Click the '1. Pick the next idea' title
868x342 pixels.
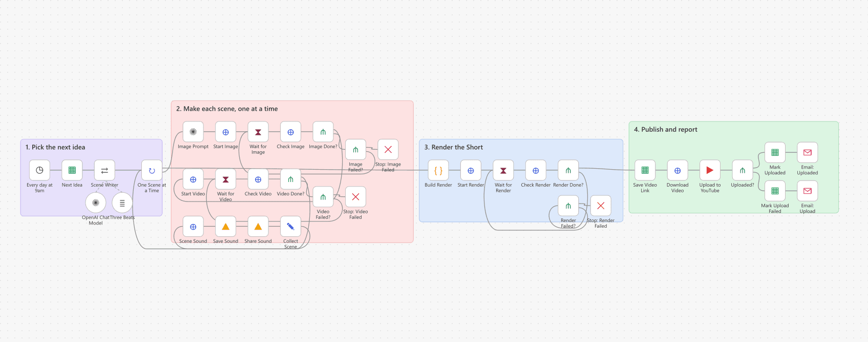click(55, 147)
